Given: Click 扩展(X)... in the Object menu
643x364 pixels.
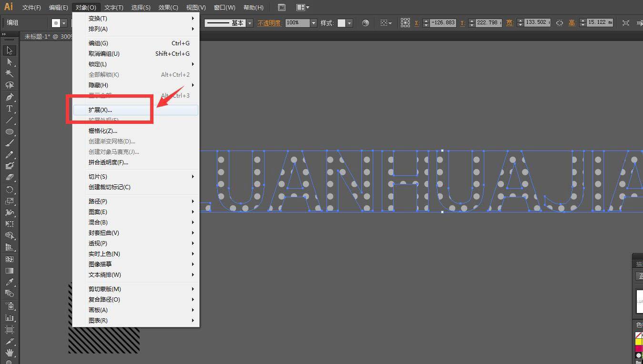Looking at the screenshot, I should [x=100, y=110].
